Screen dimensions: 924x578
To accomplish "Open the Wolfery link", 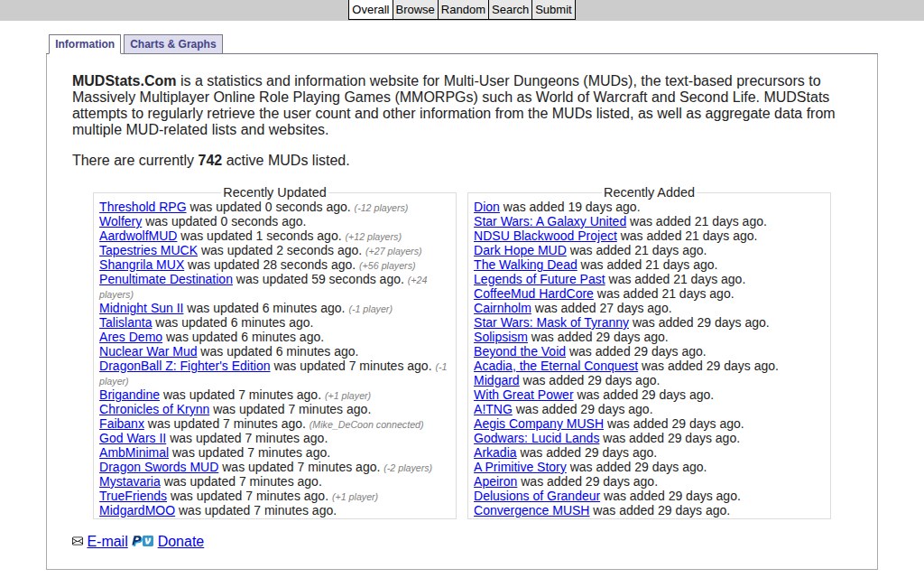I will 120,222.
